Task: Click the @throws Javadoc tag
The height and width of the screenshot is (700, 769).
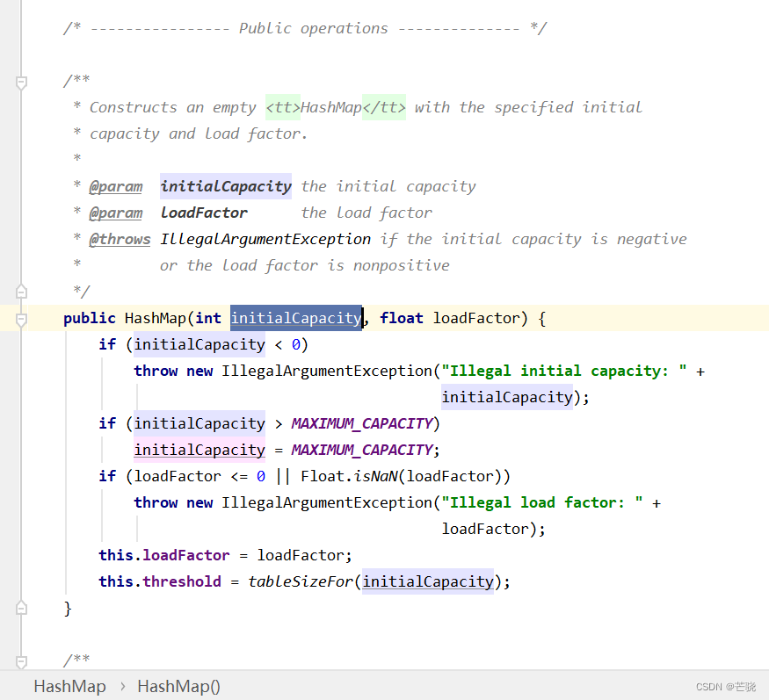Action: point(120,239)
